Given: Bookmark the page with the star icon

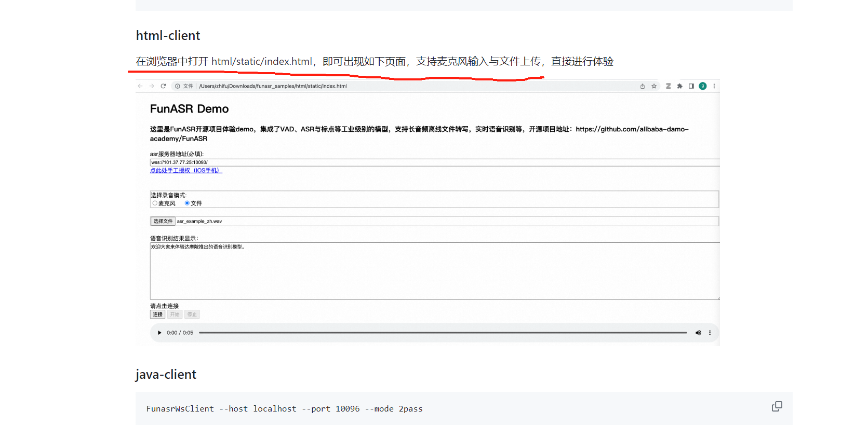Looking at the screenshot, I should pyautogui.click(x=654, y=86).
